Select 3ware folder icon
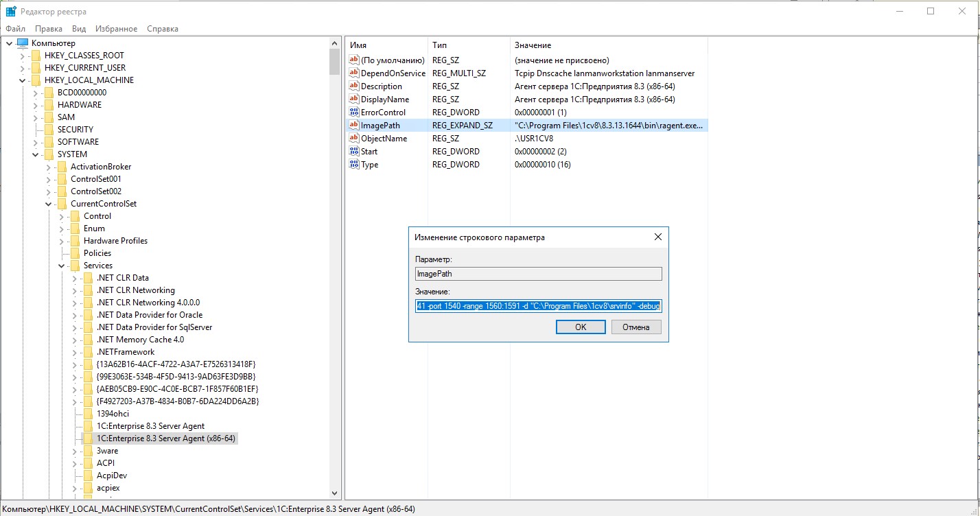Screen dimensions: 980x516 point(88,451)
